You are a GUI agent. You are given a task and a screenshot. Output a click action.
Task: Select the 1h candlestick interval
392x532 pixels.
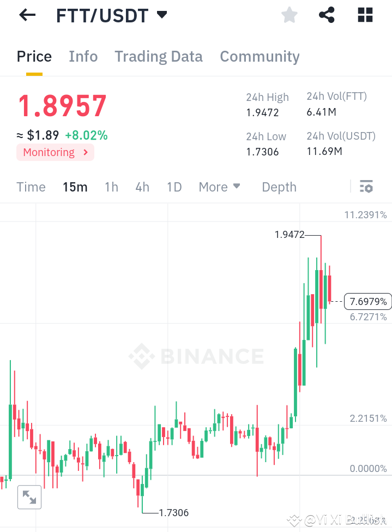111,187
